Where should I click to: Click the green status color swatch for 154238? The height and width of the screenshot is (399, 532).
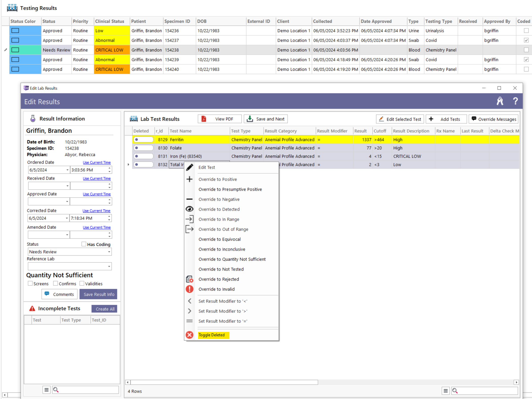(15, 50)
